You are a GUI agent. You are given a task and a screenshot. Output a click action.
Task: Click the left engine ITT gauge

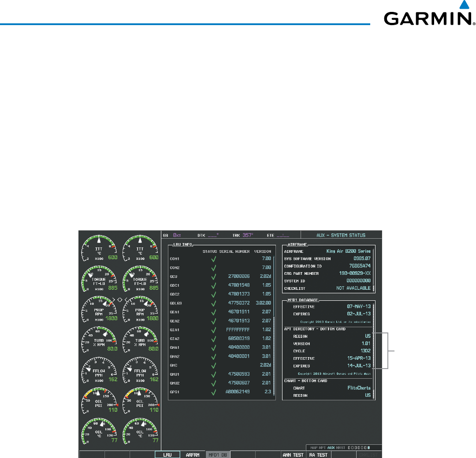(99, 248)
